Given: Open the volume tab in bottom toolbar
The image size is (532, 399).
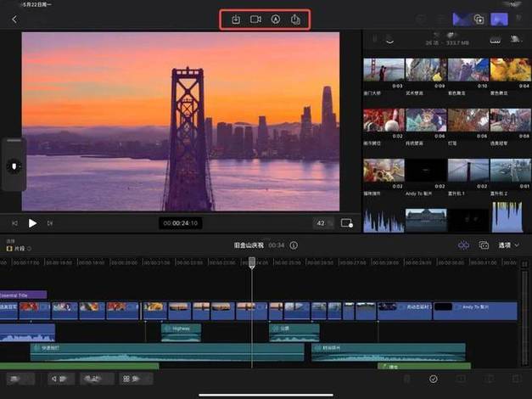Looking at the screenshot, I should pyautogui.click(x=61, y=379).
